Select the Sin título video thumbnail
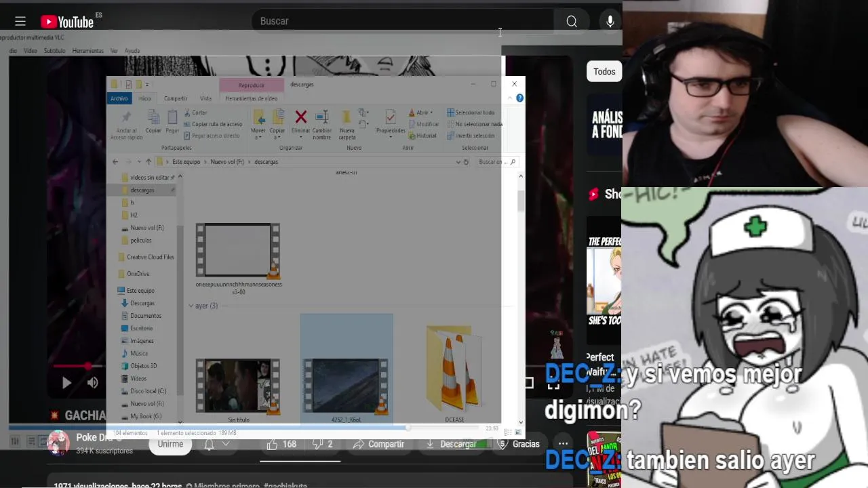The width and height of the screenshot is (868, 488). coord(238,386)
